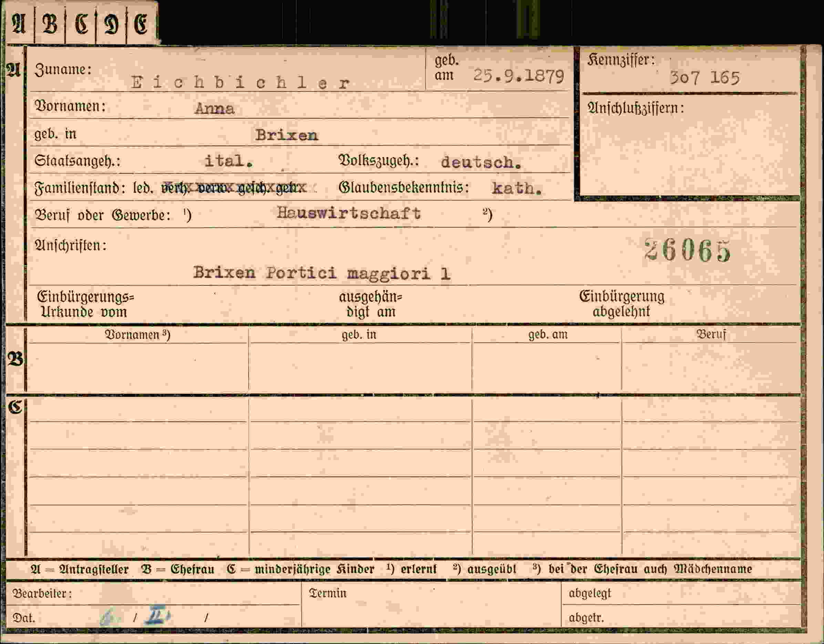824x644 pixels.
Task: Click index tab letter B at top
Action: click(x=49, y=24)
